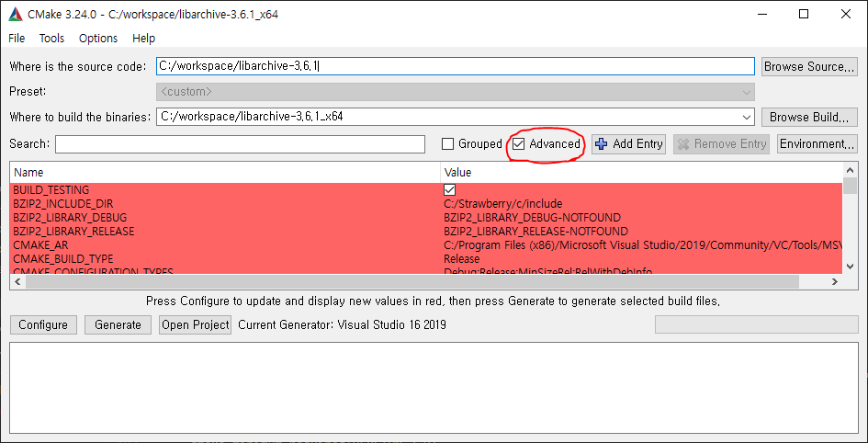Select the CMAKE_AR entry
Screen dimensions: 868x443
tap(40, 244)
